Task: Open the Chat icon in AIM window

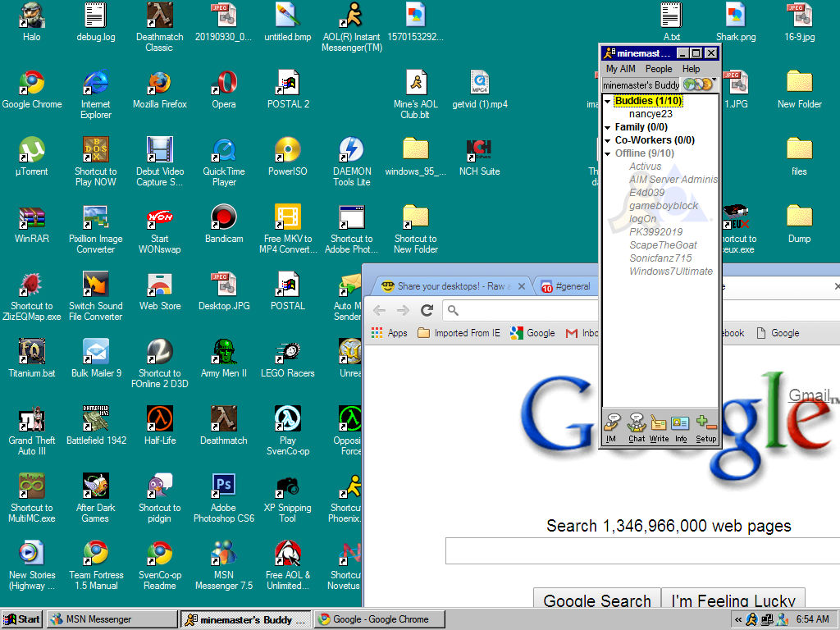Action: click(637, 428)
